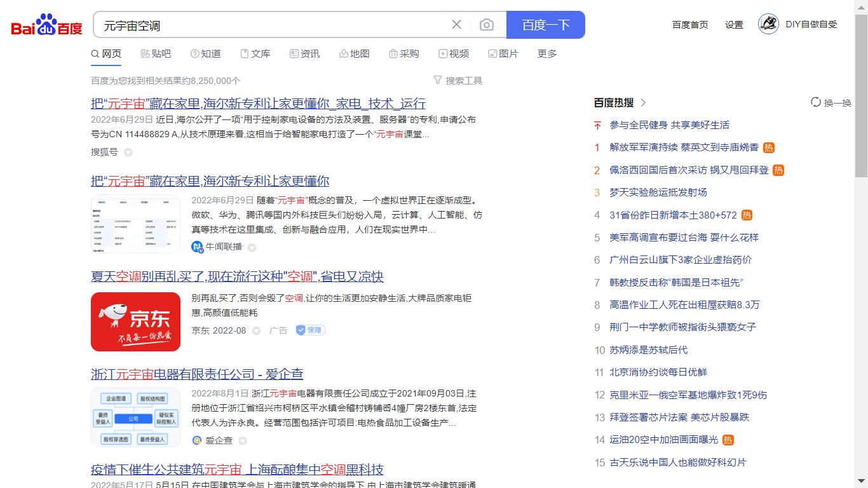868x488 pixels.
Task: Open hot topic 参与全民健身 共享美好生活
Action: [x=669, y=125]
